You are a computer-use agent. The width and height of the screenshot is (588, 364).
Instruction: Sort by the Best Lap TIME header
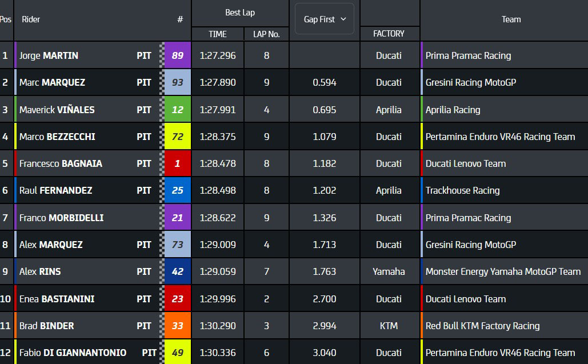pos(218,34)
